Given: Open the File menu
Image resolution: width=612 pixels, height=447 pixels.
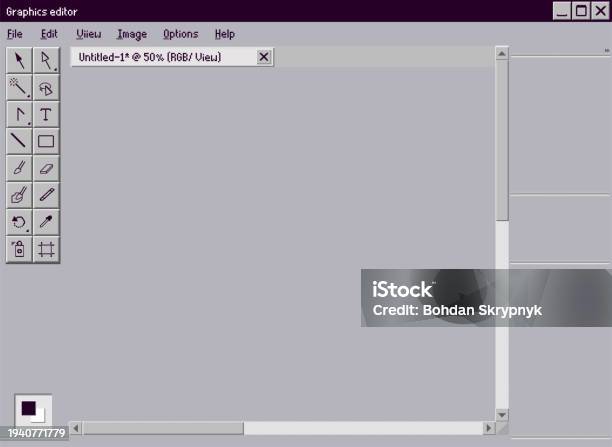Looking at the screenshot, I should pos(15,34).
